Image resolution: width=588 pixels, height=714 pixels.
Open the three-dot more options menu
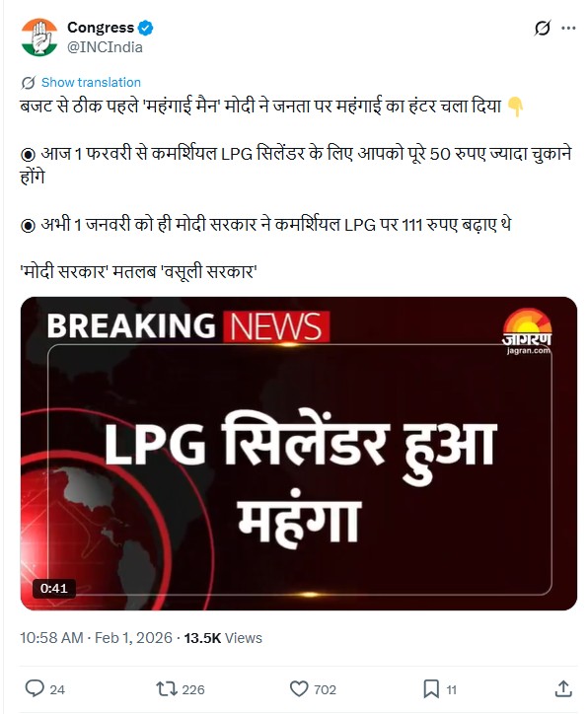568,29
